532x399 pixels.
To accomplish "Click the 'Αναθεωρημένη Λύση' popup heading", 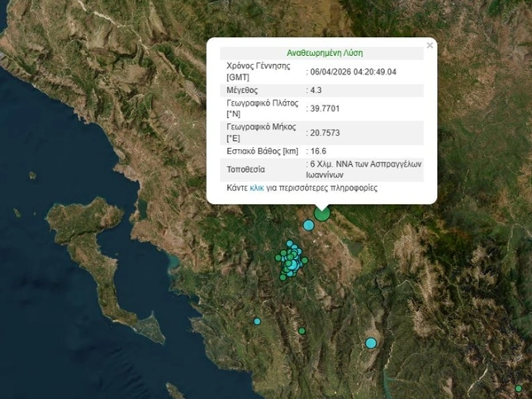I will pyautogui.click(x=325, y=52).
